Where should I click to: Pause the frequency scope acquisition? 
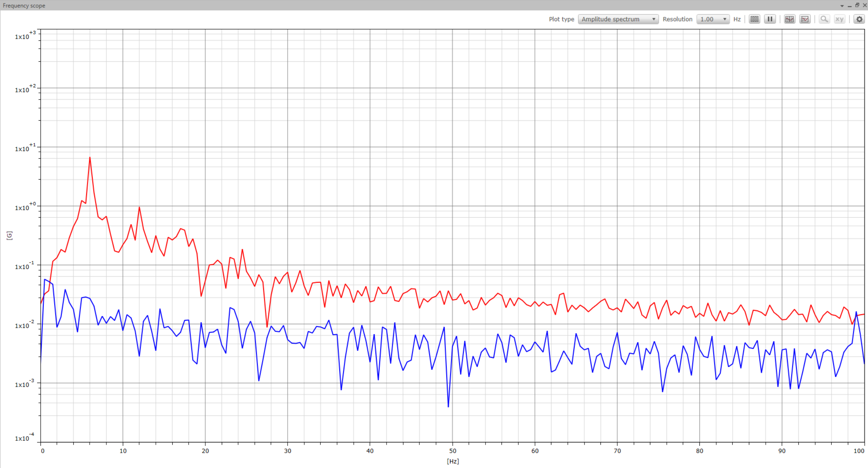(x=770, y=19)
